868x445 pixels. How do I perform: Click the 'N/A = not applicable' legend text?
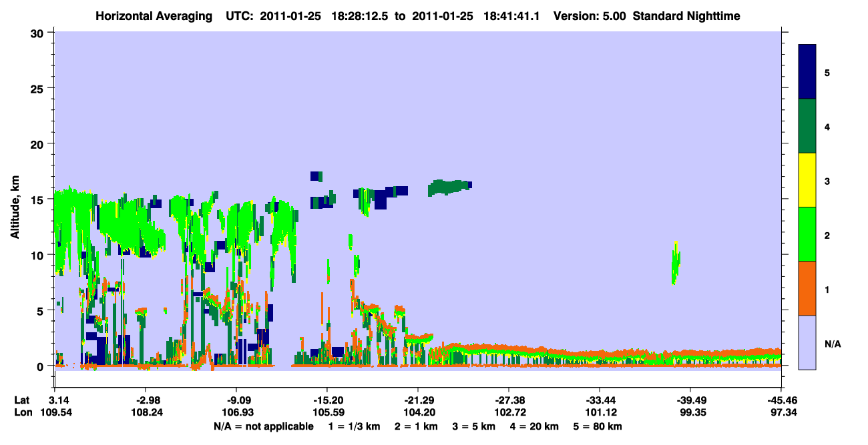tap(263, 426)
